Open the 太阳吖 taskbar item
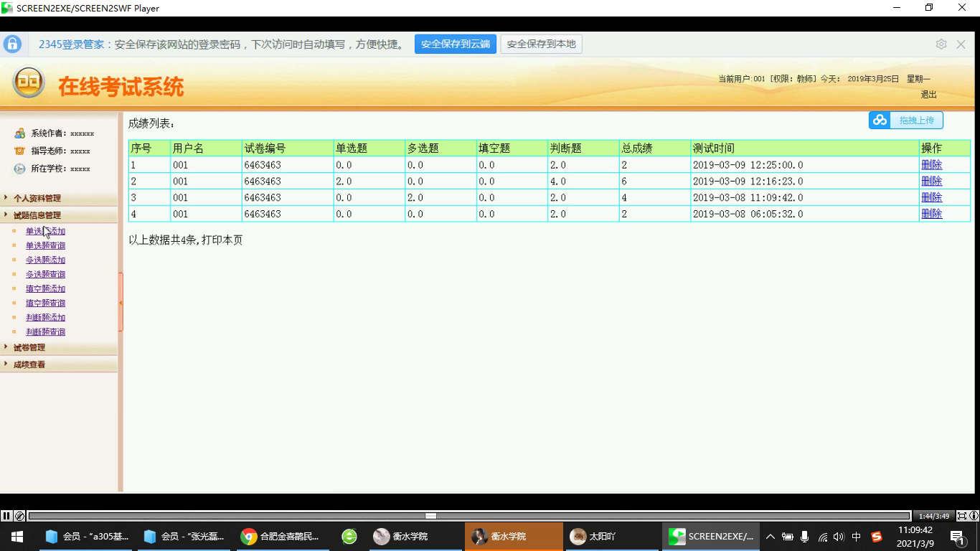The width and height of the screenshot is (980, 551). [x=611, y=537]
